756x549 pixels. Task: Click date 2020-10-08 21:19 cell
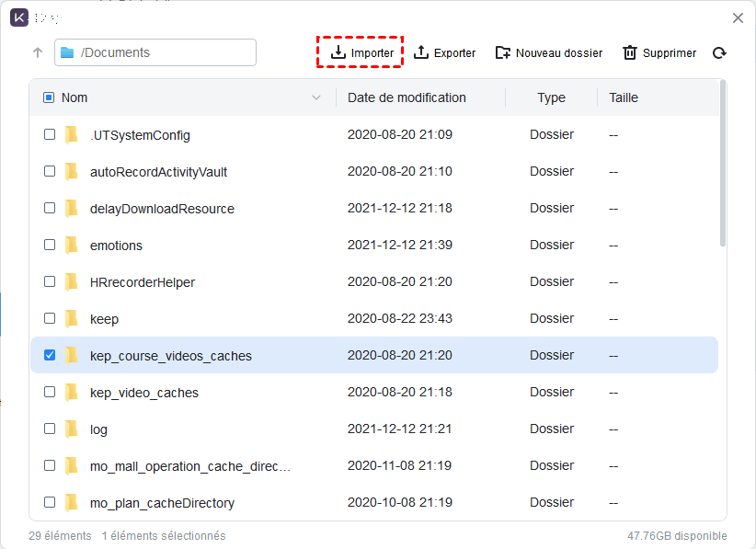(400, 502)
